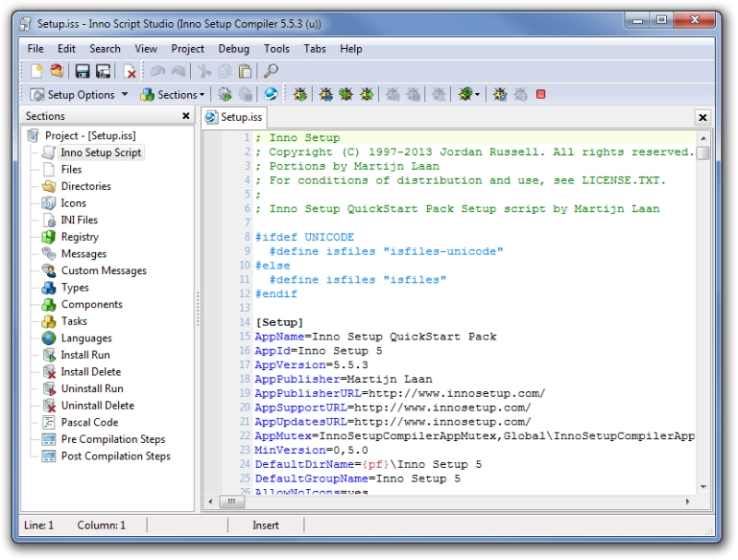
Task: Click the [Setup] line in the editor
Action: pyautogui.click(x=280, y=322)
